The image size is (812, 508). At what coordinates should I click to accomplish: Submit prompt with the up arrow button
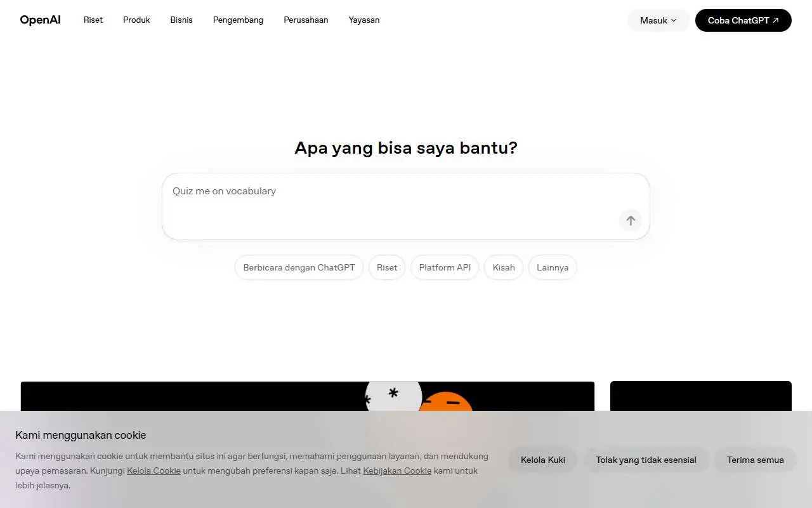(x=631, y=220)
